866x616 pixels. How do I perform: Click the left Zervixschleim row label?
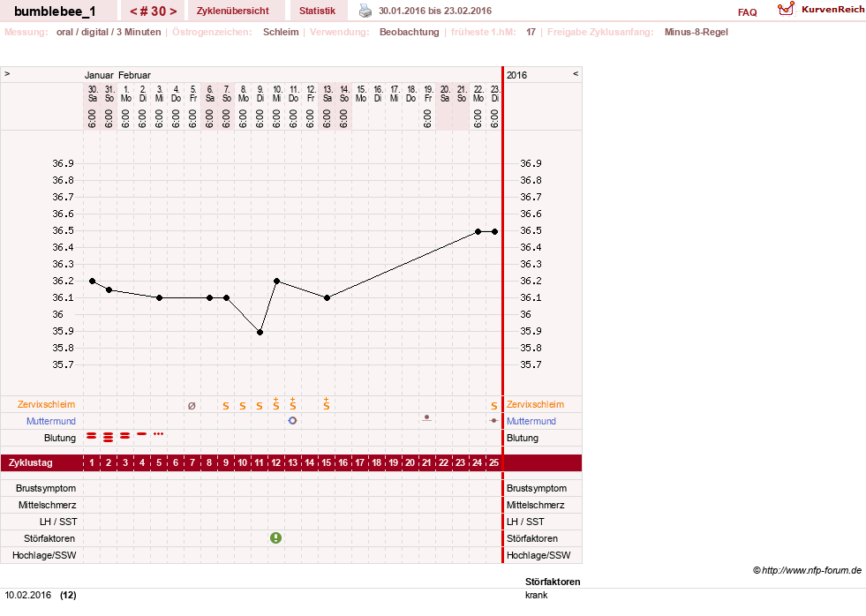pyautogui.click(x=47, y=404)
